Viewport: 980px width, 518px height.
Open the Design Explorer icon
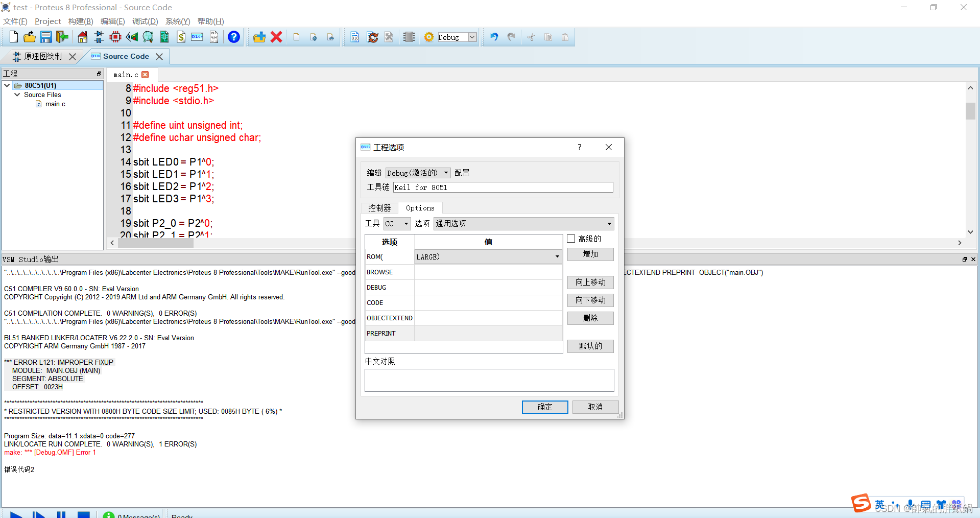[x=164, y=37]
